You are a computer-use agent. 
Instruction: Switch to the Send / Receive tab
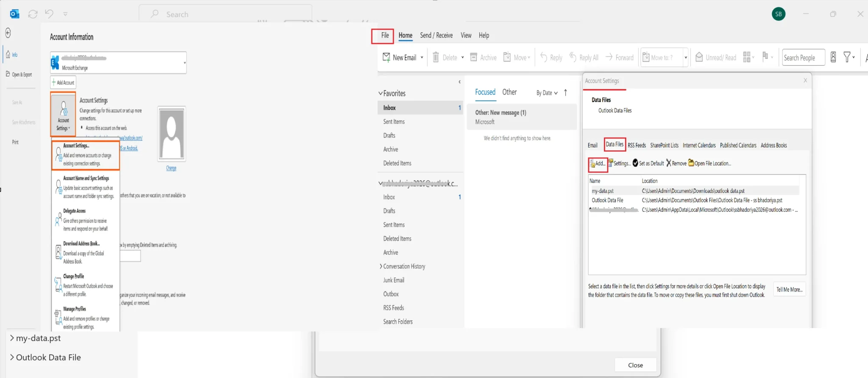tap(436, 35)
